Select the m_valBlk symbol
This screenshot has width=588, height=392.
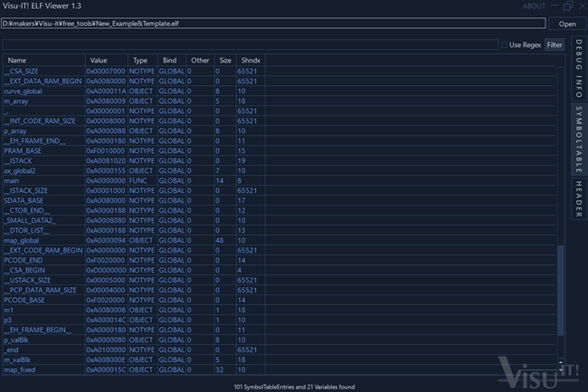tap(279, 359)
